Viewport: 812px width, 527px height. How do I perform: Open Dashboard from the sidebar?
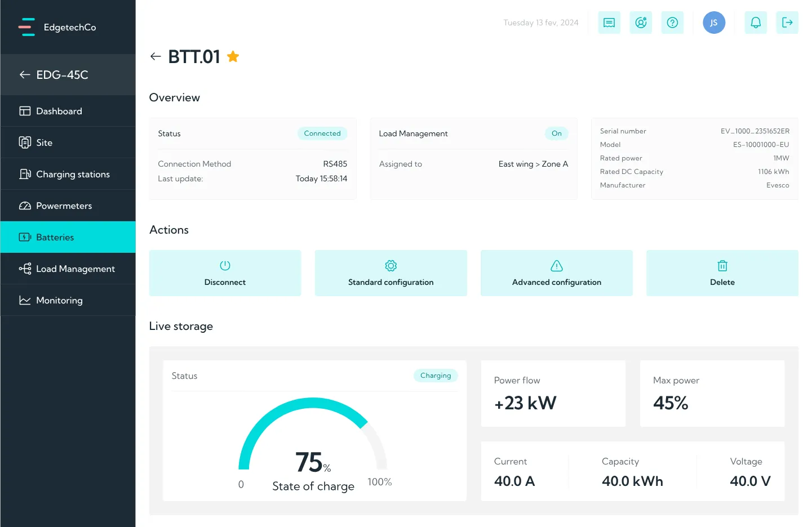pos(68,111)
